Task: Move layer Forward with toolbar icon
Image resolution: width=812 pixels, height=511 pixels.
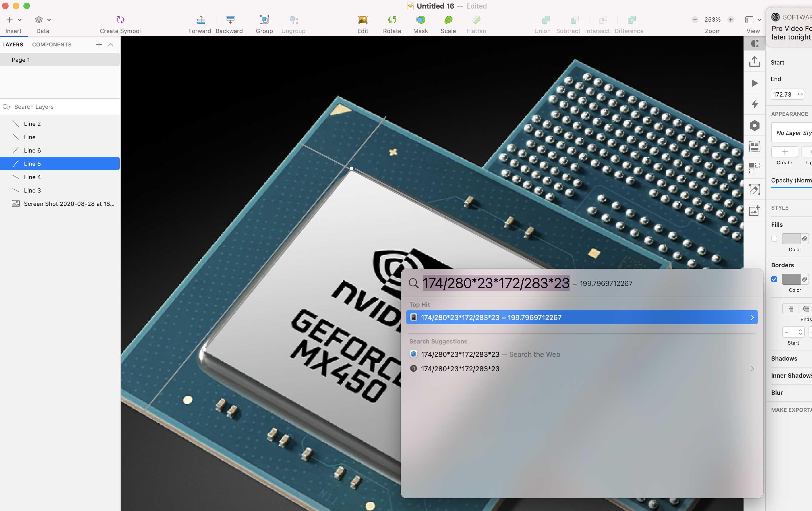Action: click(x=201, y=20)
